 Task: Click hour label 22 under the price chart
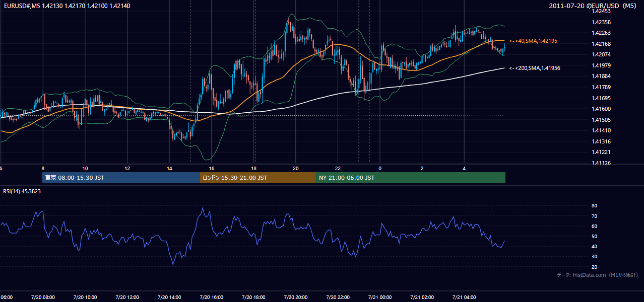338,169
